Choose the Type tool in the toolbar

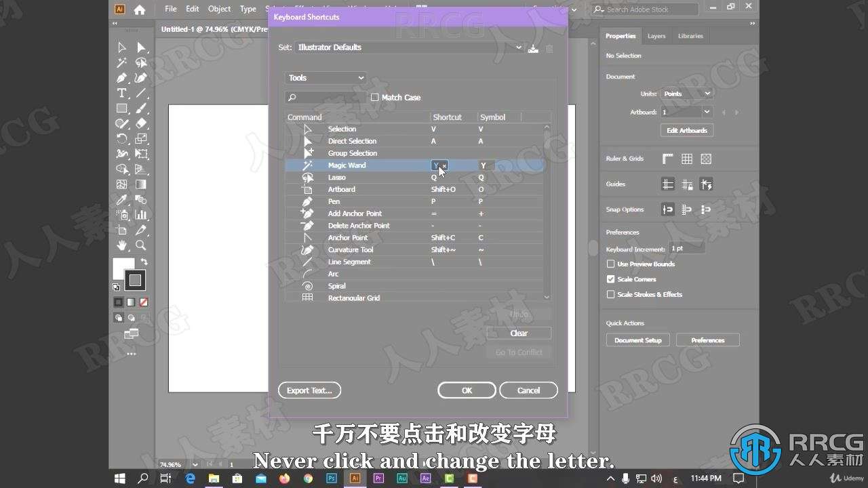click(x=122, y=93)
